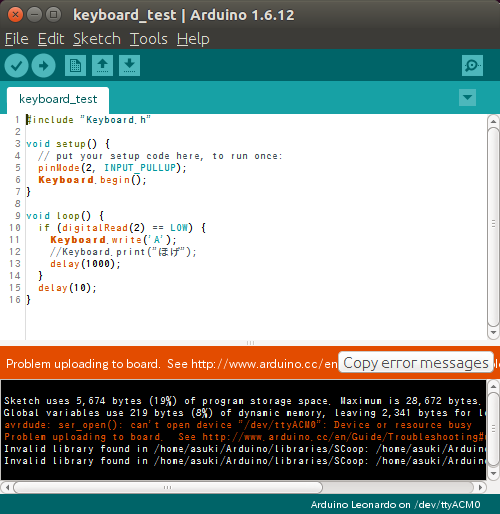Image resolution: width=500 pixels, height=514 pixels.
Task: Open a sketch using the up-arrow icon
Action: (x=102, y=65)
